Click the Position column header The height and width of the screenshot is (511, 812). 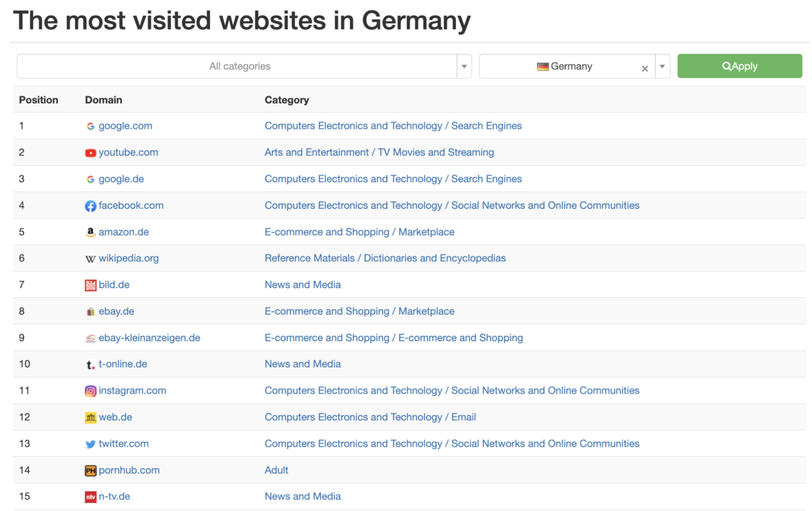(x=39, y=99)
